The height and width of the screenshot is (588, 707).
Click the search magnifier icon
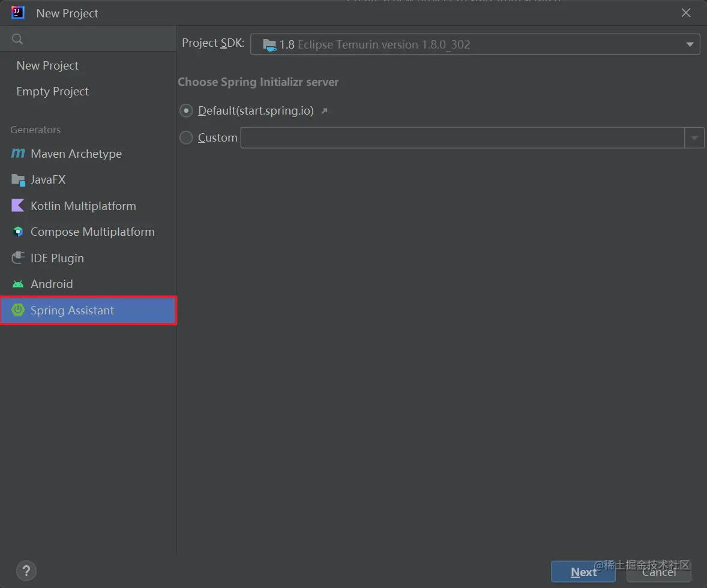coord(17,39)
